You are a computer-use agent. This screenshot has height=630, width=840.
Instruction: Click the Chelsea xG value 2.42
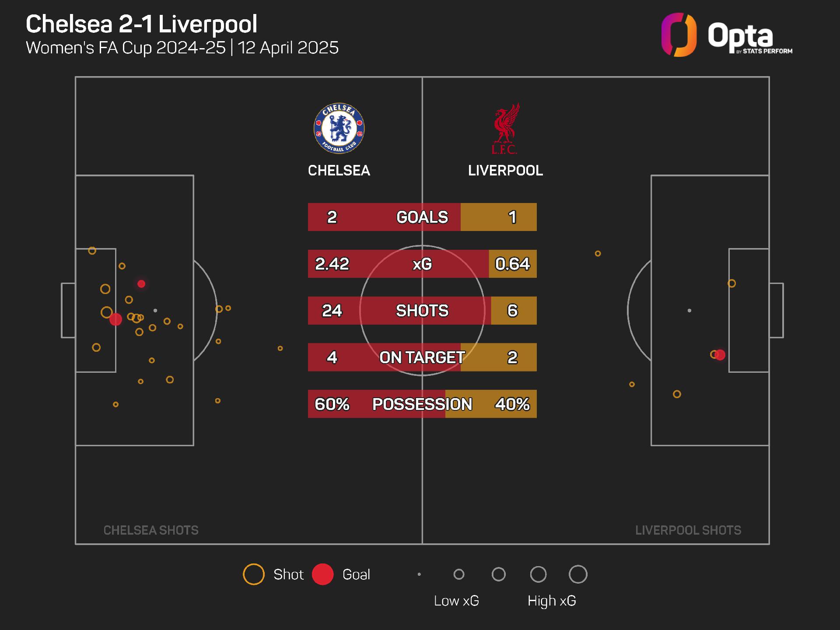coord(332,264)
